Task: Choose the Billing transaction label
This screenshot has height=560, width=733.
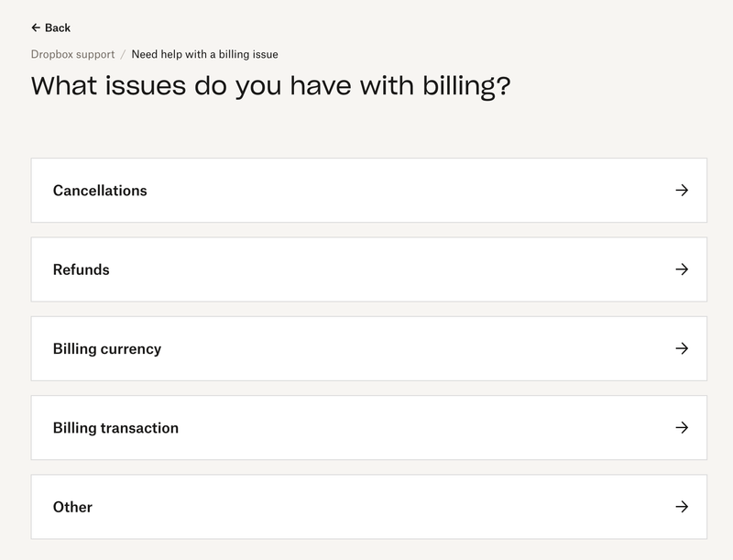Action: pos(115,428)
